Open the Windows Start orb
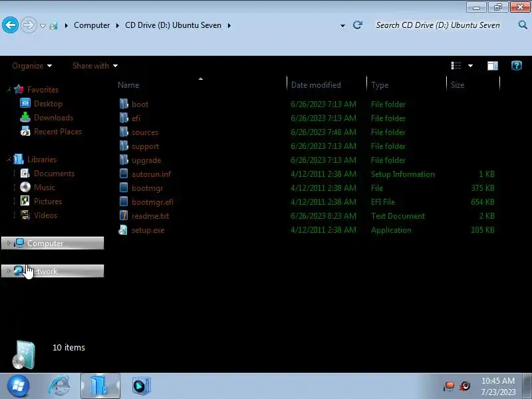This screenshot has height=399, width=532. (x=18, y=386)
